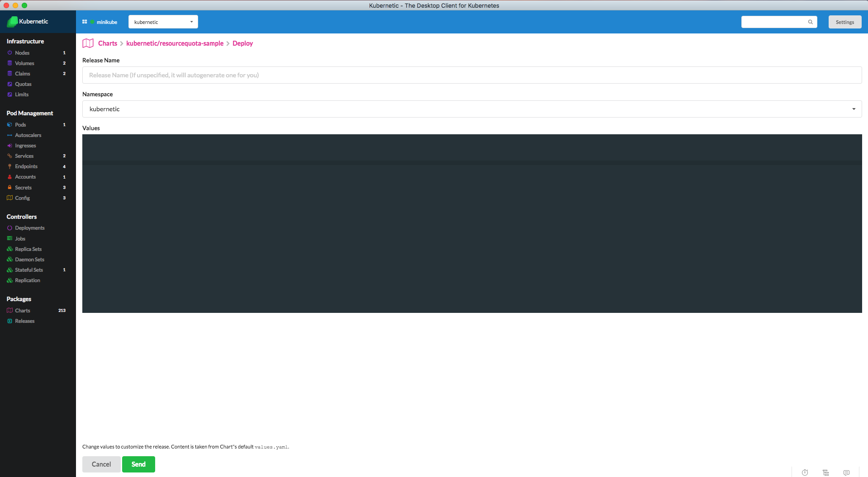
Task: Open the history clock icon at bottom
Action: click(x=805, y=472)
